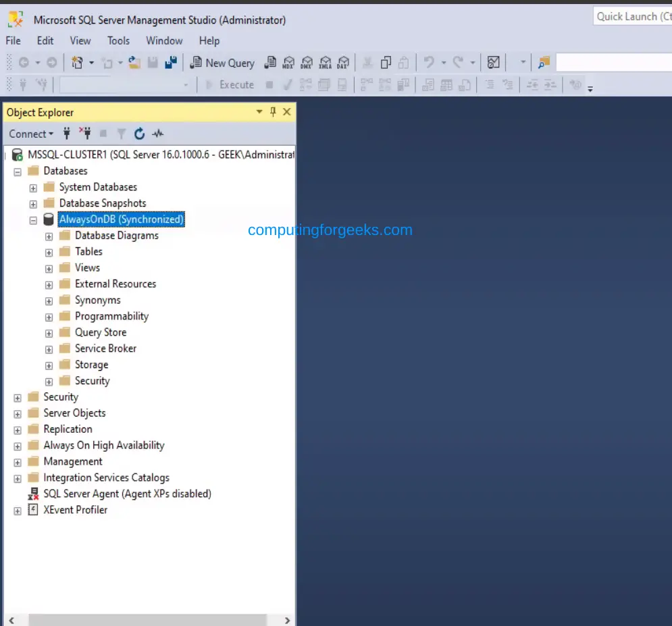This screenshot has width=672, height=626.
Task: Open the Help menu
Action: coord(209,41)
